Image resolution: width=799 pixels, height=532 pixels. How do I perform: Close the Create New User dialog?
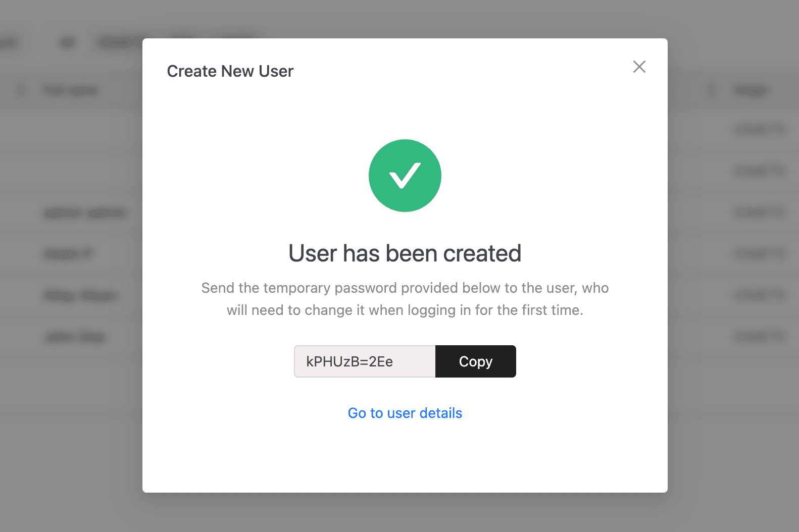point(639,67)
